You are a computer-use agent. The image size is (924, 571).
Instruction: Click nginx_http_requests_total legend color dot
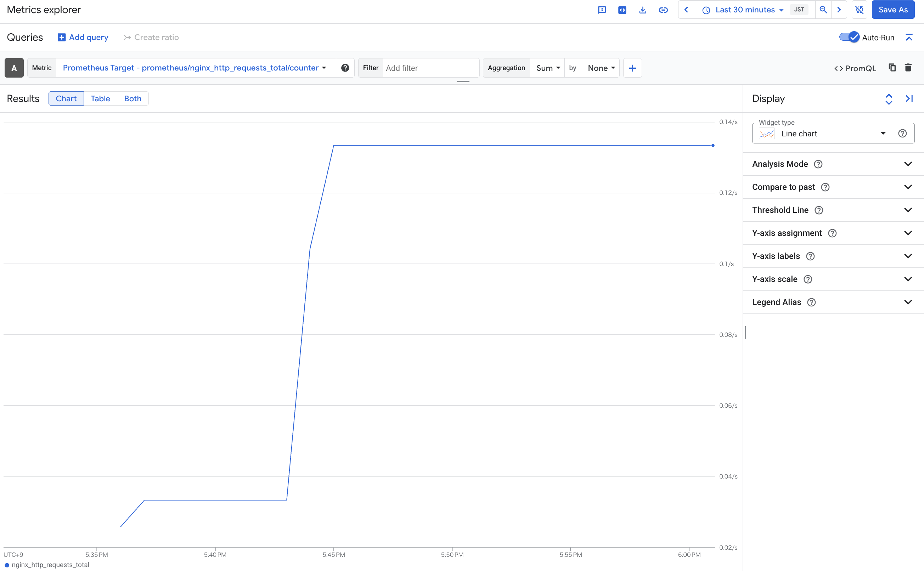(x=7, y=565)
